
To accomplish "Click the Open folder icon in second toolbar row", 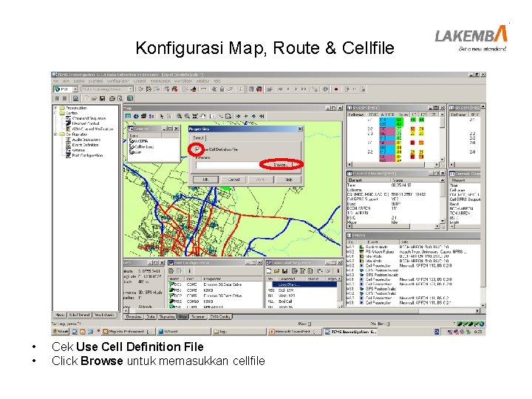I will pyautogui.click(x=94, y=98).
